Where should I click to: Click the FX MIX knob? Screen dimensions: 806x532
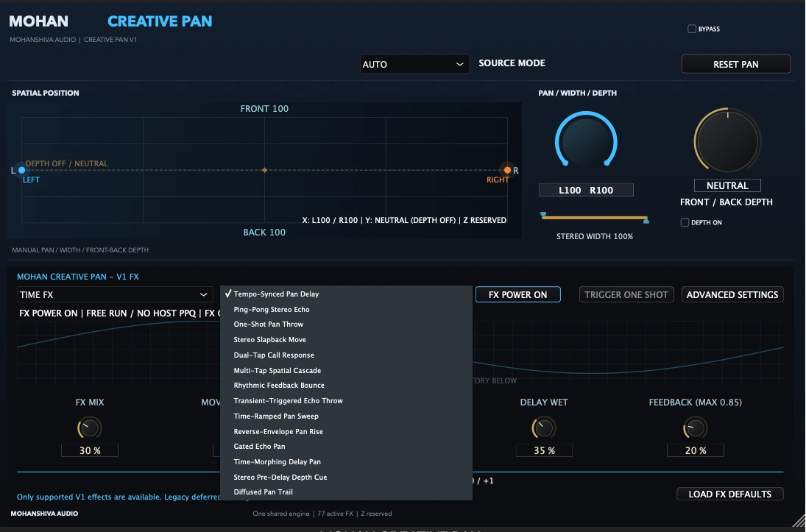pos(90,428)
